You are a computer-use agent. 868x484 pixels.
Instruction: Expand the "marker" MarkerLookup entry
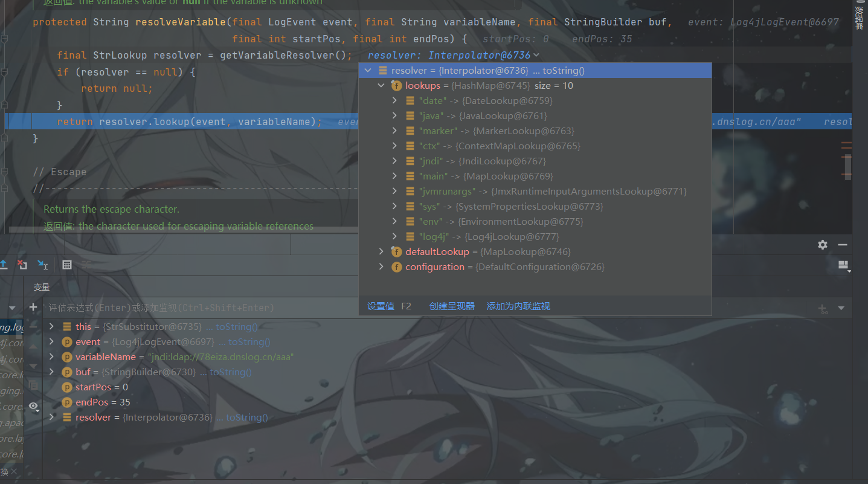[394, 131]
